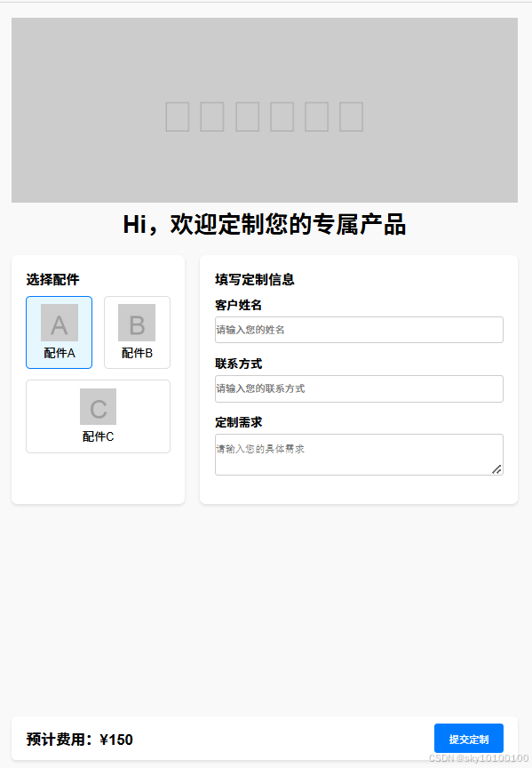Click the 联系方式 field label
This screenshot has height=768, width=532.
pos(238,364)
